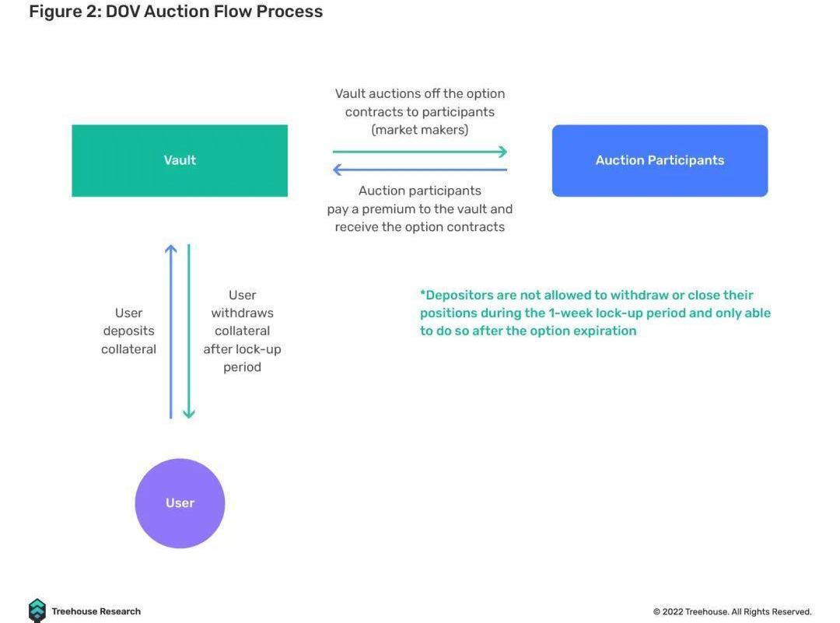This screenshot has width=840, height=623.
Task: Click the 'User deposits collateral' label
Action: 128,331
